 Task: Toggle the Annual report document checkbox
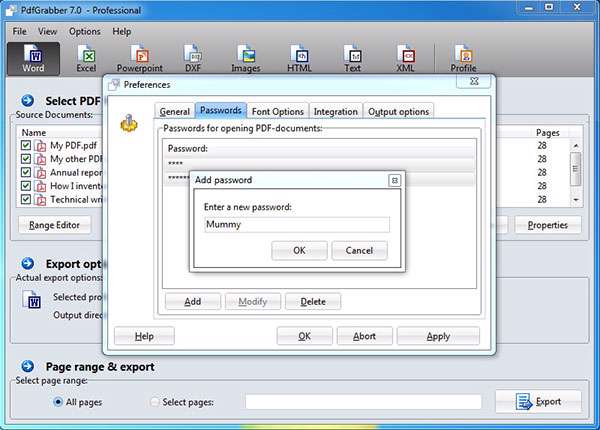pos(25,172)
